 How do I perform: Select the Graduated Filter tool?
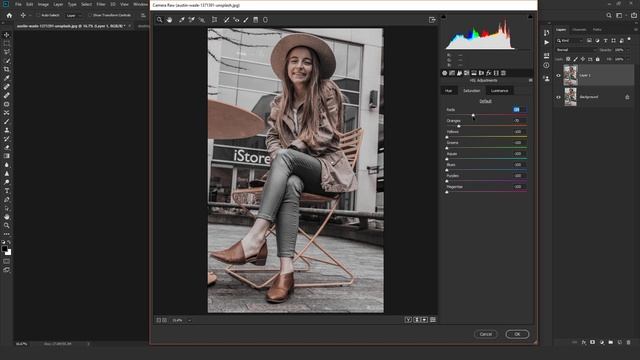coord(256,20)
